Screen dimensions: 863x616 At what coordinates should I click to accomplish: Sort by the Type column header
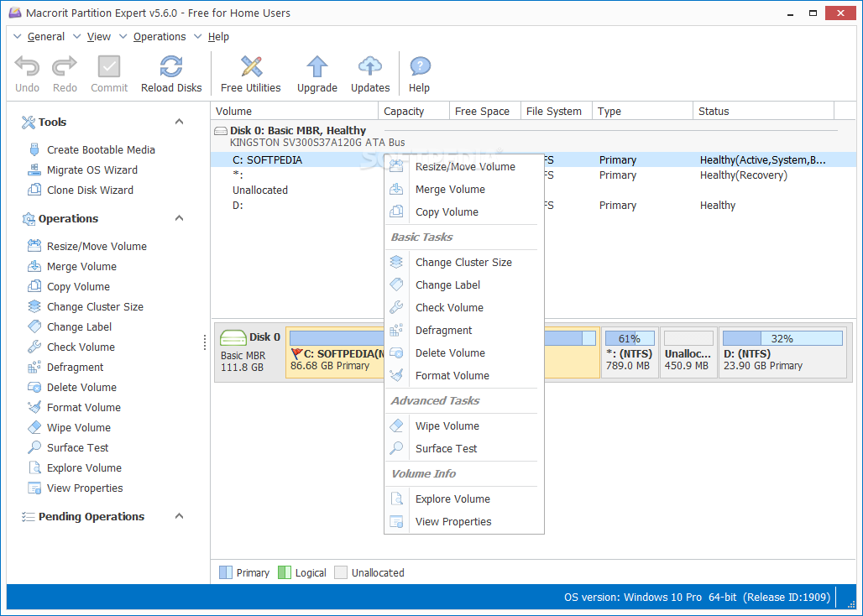642,111
